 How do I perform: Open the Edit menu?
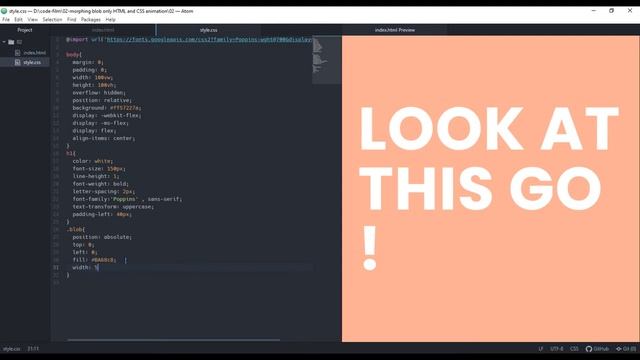pyautogui.click(x=18, y=20)
